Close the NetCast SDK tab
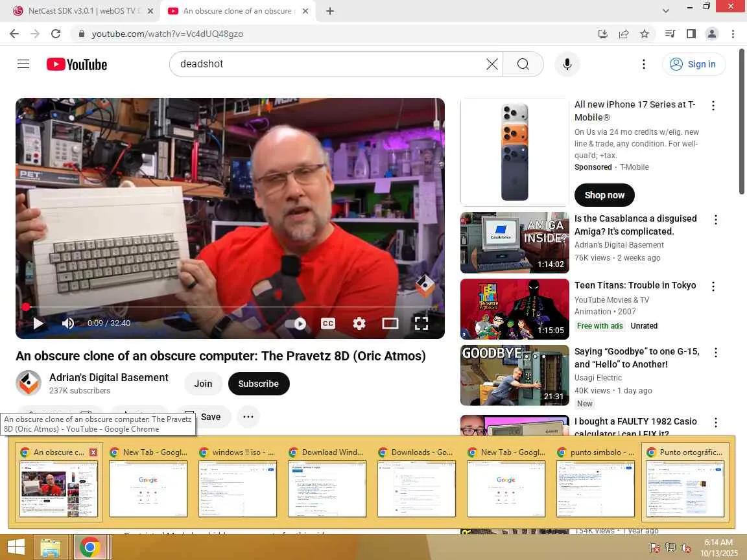747x560 pixels. pyautogui.click(x=150, y=11)
